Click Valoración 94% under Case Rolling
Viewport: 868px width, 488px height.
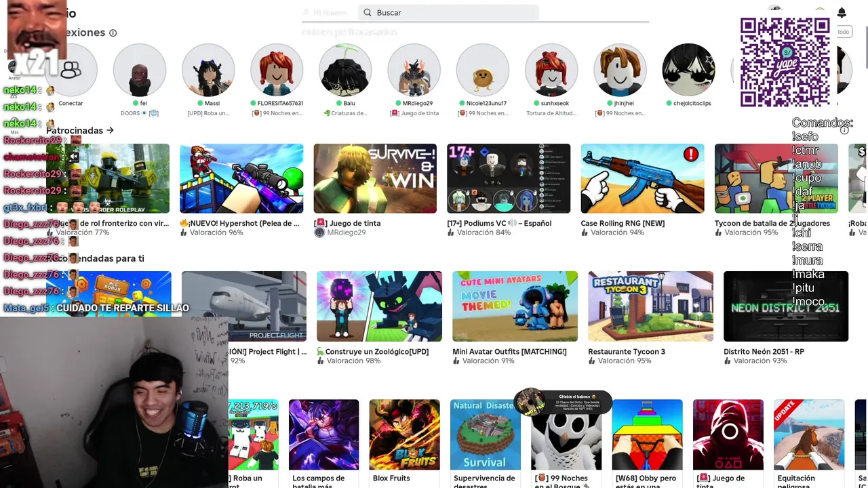pos(618,232)
